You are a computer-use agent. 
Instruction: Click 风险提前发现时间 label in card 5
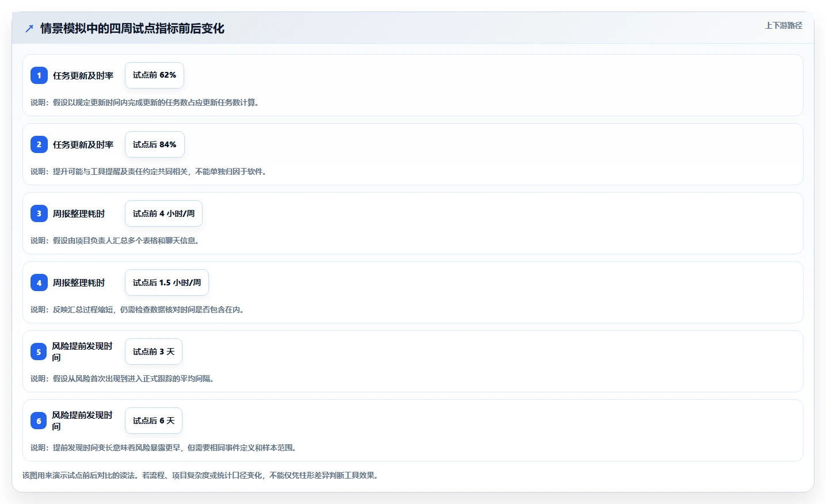[x=82, y=352]
